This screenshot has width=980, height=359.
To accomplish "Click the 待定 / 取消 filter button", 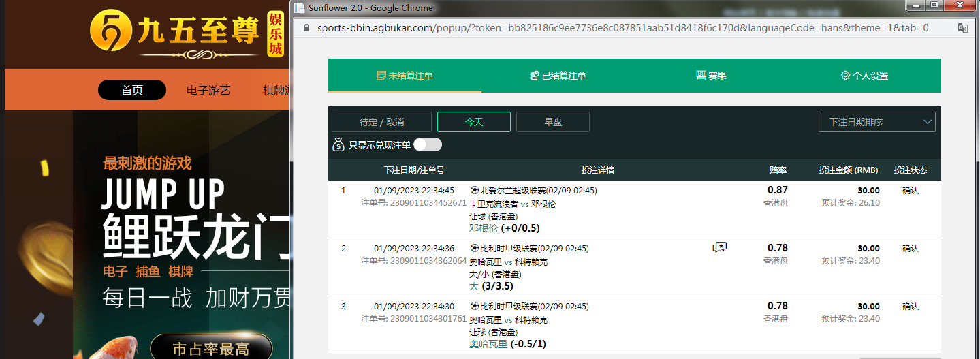I will [x=381, y=122].
